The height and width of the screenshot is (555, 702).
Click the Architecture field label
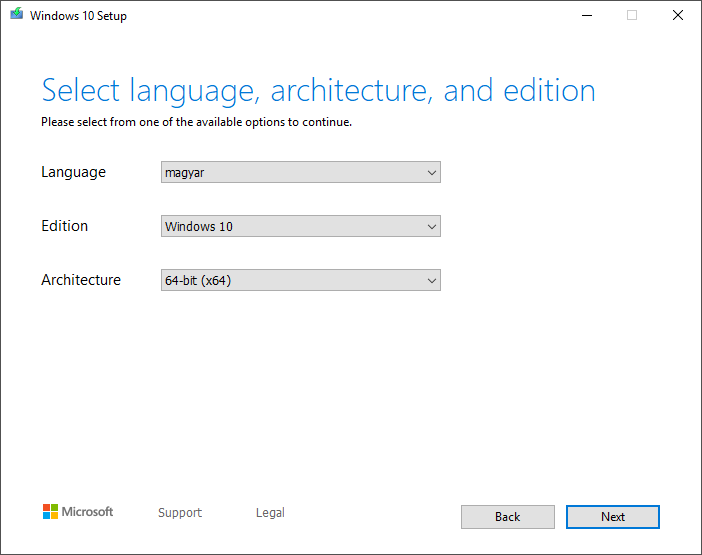81,280
